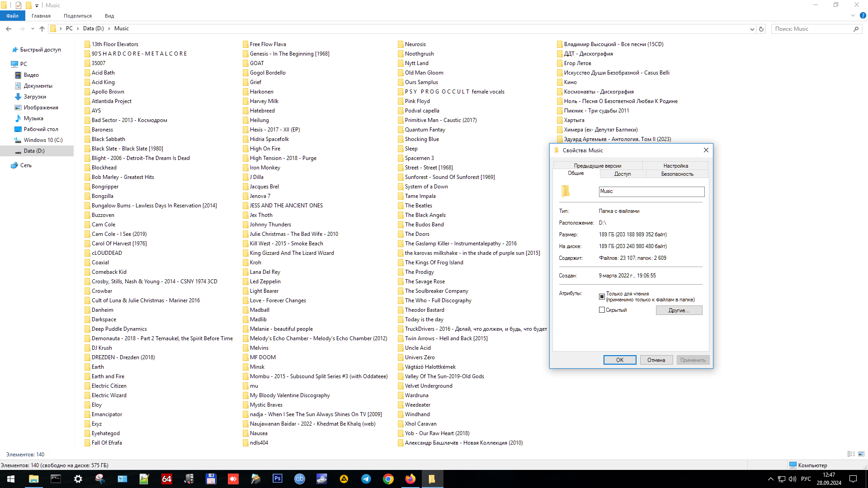Expand PC breadcrumb chevron in address bar

[78, 28]
